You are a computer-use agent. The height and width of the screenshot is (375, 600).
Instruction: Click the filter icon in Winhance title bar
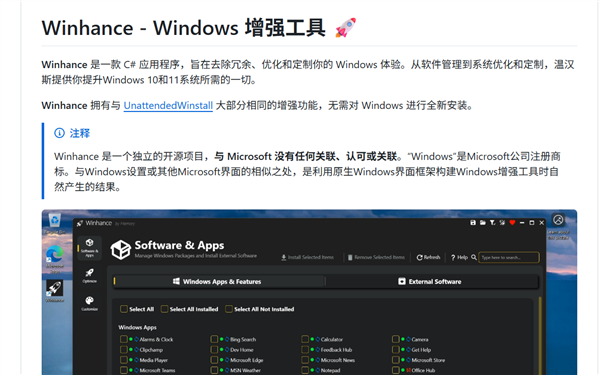tap(492, 223)
